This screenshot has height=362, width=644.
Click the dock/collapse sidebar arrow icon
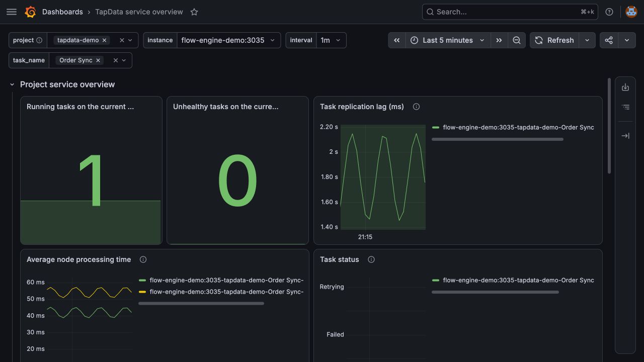(625, 136)
